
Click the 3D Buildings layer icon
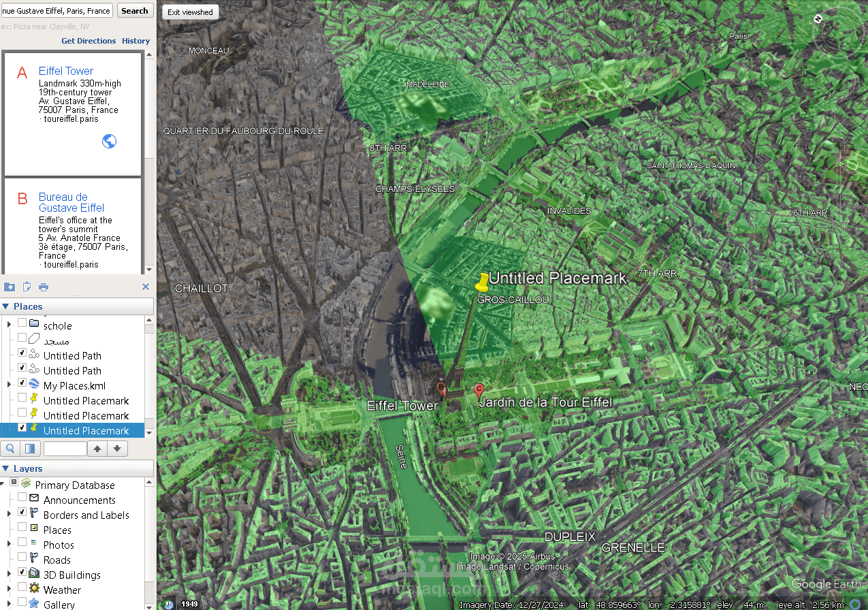click(34, 573)
